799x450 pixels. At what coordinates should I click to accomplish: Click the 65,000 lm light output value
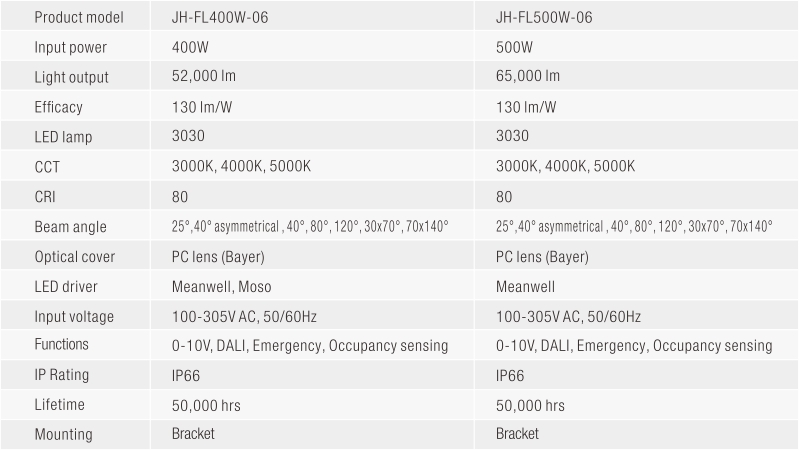tap(528, 77)
